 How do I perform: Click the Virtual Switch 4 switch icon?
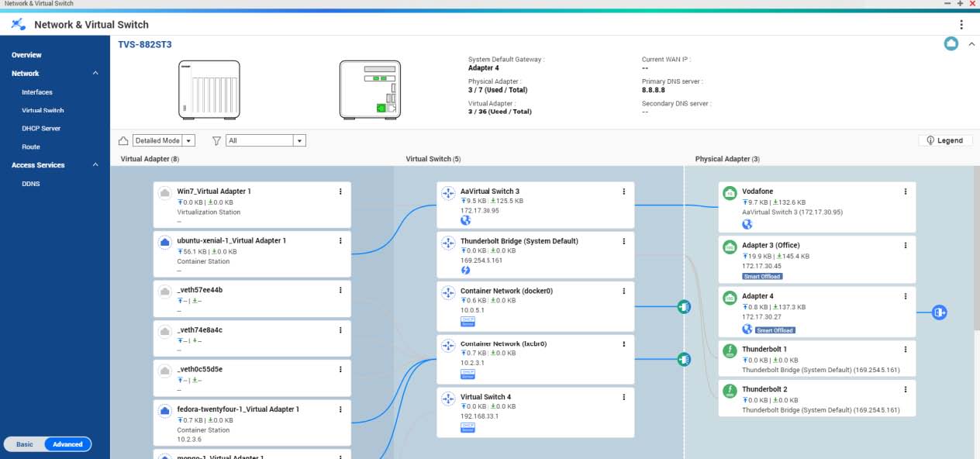(x=447, y=399)
